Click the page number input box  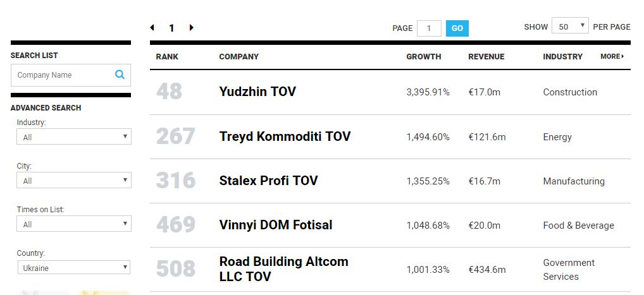pos(430,28)
